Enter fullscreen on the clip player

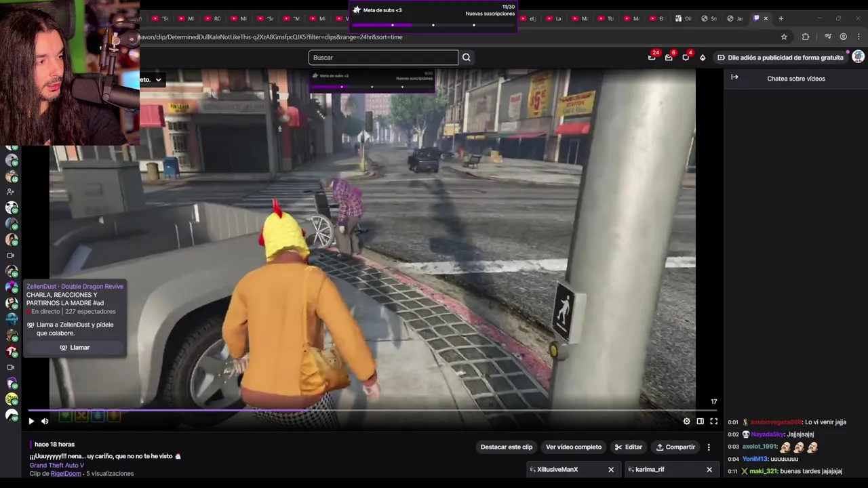click(x=713, y=421)
